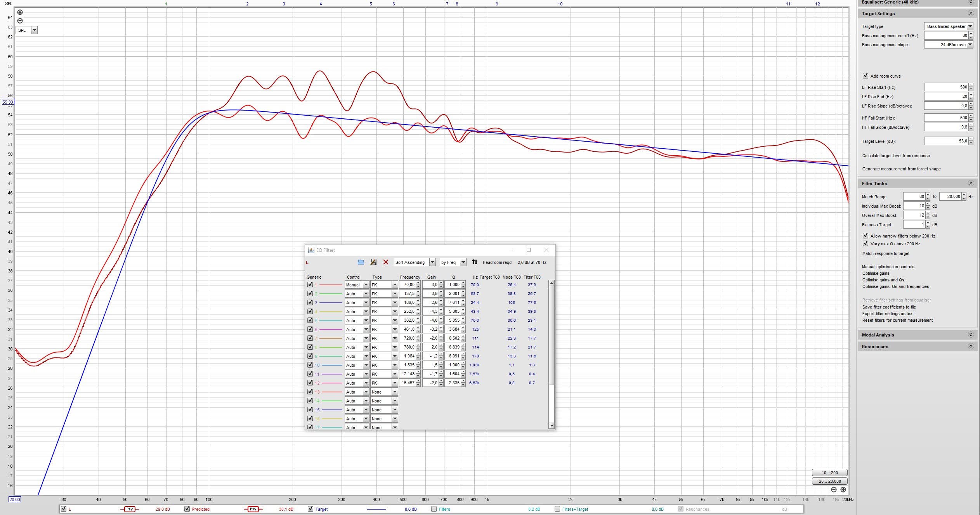
Task: Toggle Vary max Q above 200 Hz
Action: (x=866, y=244)
